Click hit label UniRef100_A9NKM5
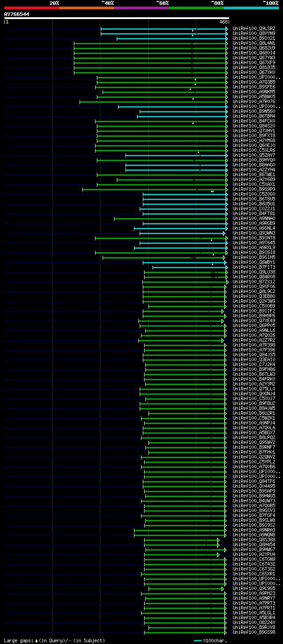 [254, 92]
